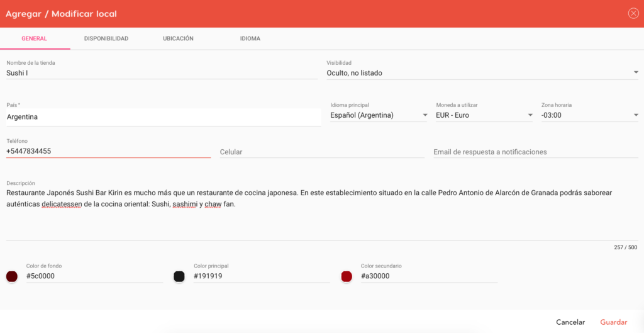The height and width of the screenshot is (333, 644).
Task: Open the DISPONIBILIDAD tab
Action: [106, 38]
